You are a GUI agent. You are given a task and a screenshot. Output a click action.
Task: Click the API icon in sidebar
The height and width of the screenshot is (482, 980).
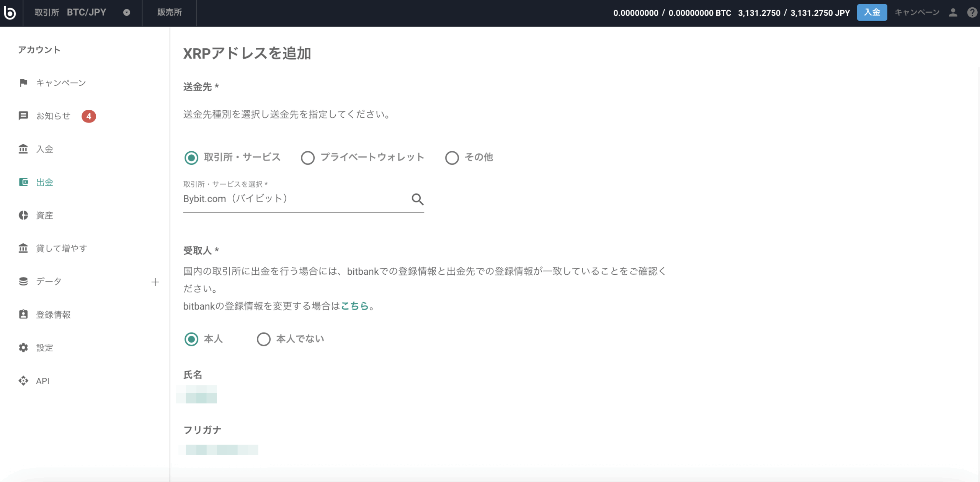pyautogui.click(x=23, y=381)
